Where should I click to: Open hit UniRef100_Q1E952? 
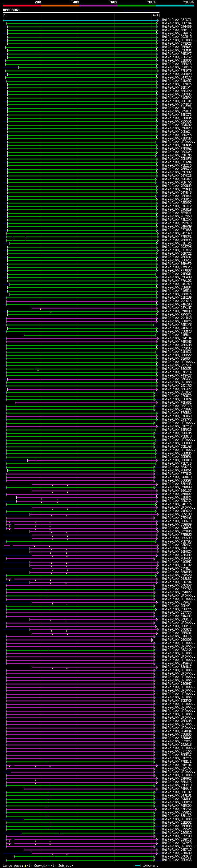click(176, 822)
